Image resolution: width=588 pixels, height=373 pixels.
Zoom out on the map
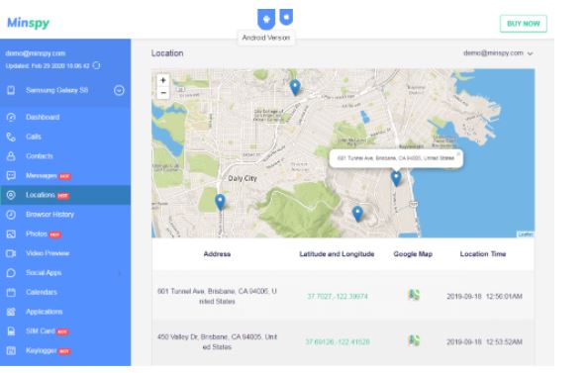[x=163, y=93]
